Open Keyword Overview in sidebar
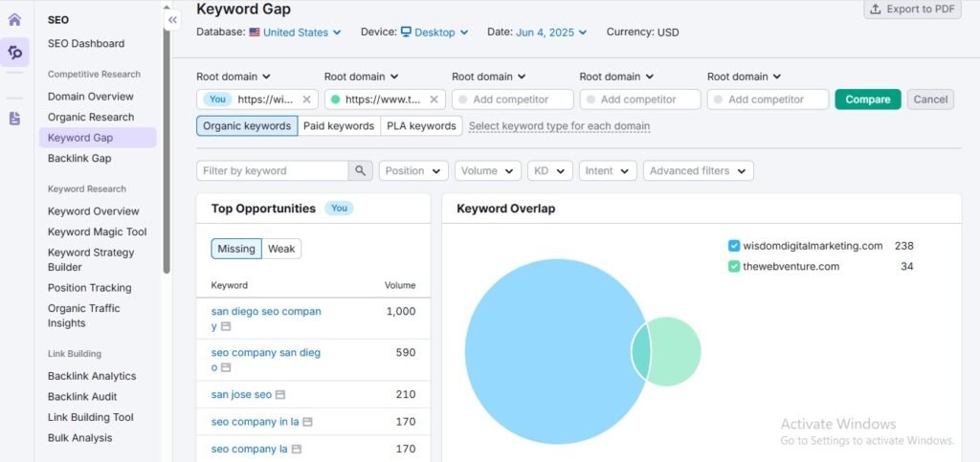 point(94,211)
